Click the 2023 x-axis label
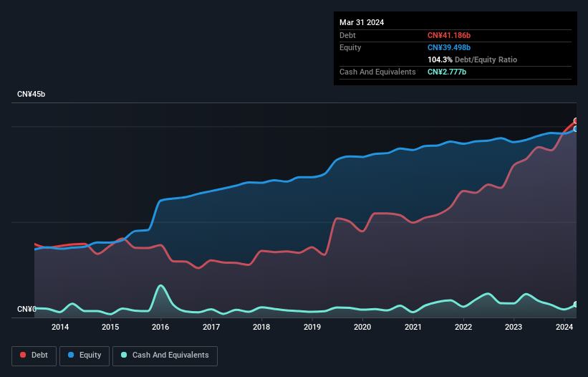The image size is (588, 377). pyautogui.click(x=514, y=327)
